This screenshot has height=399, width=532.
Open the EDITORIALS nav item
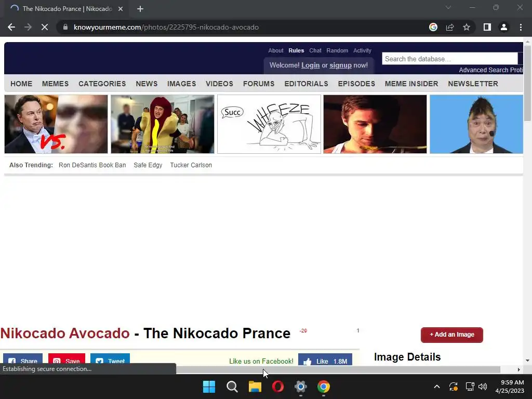(x=306, y=84)
